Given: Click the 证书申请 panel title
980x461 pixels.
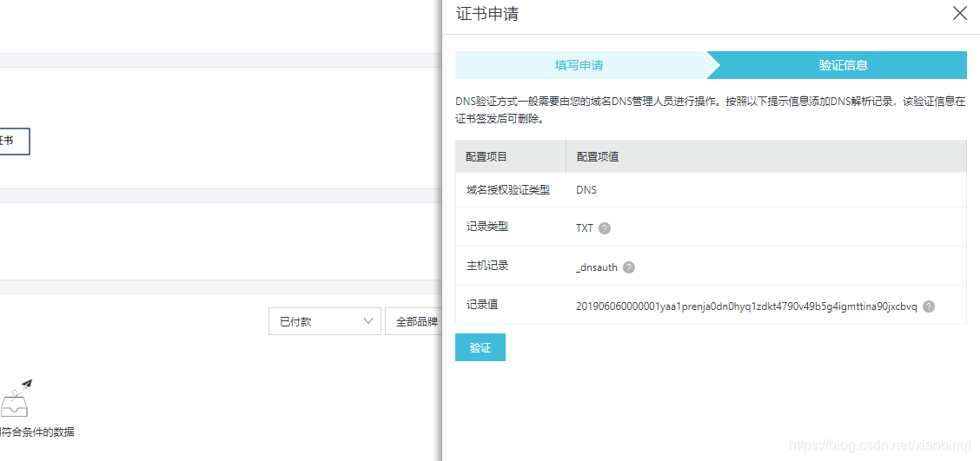Looking at the screenshot, I should click(487, 14).
